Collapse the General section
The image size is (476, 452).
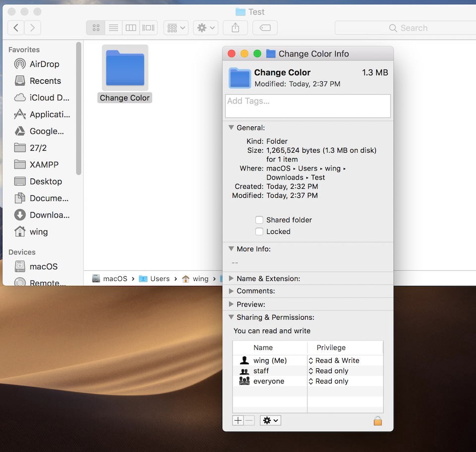pos(231,127)
